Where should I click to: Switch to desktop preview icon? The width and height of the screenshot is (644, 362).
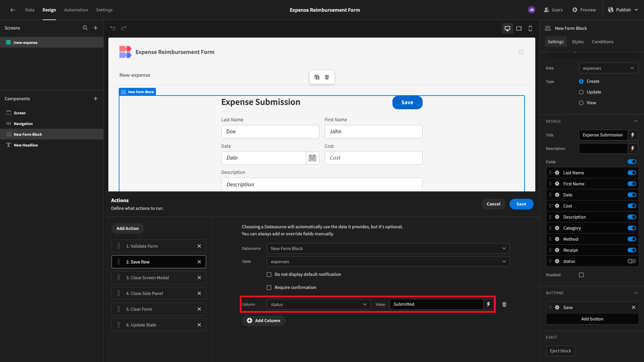507,28
